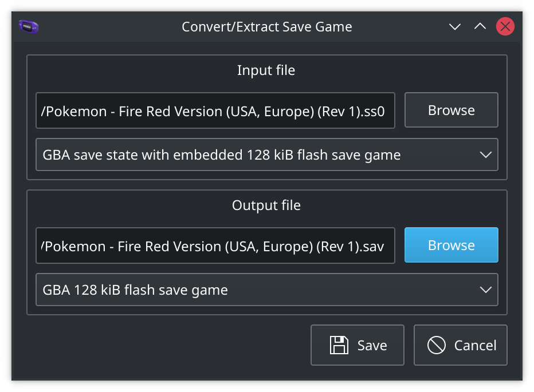The image size is (534, 392).
Task: Click the blue Browse button for output file
Action: (451, 245)
